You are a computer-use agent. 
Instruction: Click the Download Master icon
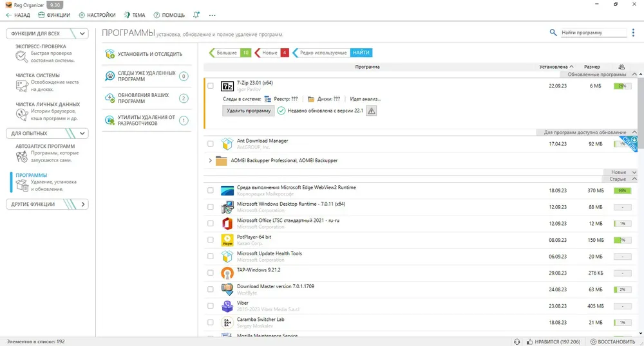click(227, 289)
